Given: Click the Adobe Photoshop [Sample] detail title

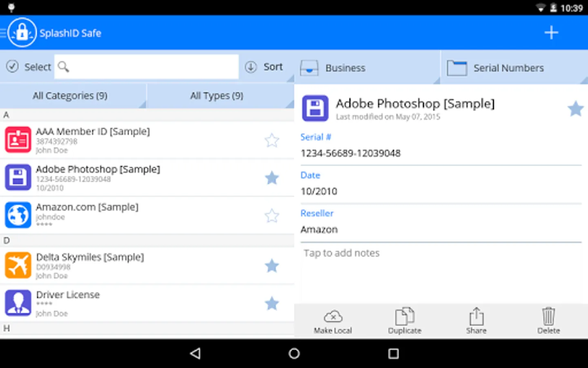Looking at the screenshot, I should pos(415,104).
